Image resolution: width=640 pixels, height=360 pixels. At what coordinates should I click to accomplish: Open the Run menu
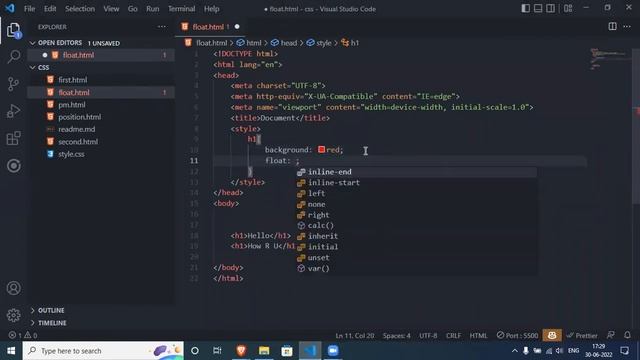[153, 9]
